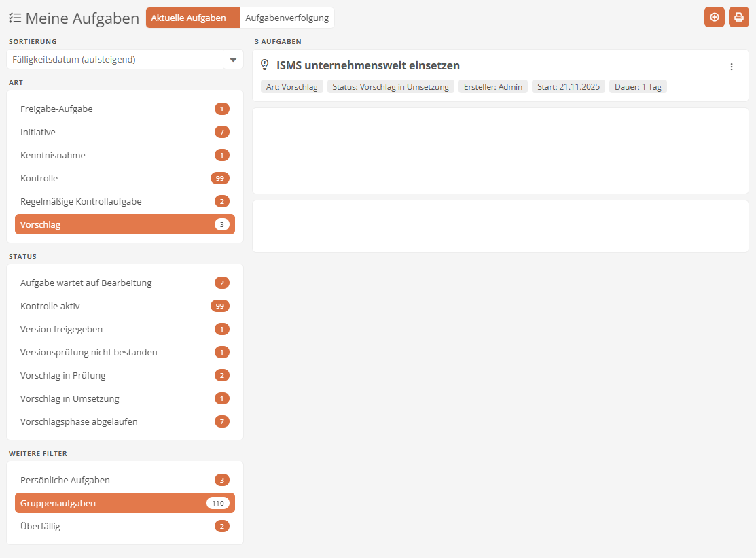Click the sorting dropdown arrow
Screen dimensions: 756x558
[x=233, y=60]
